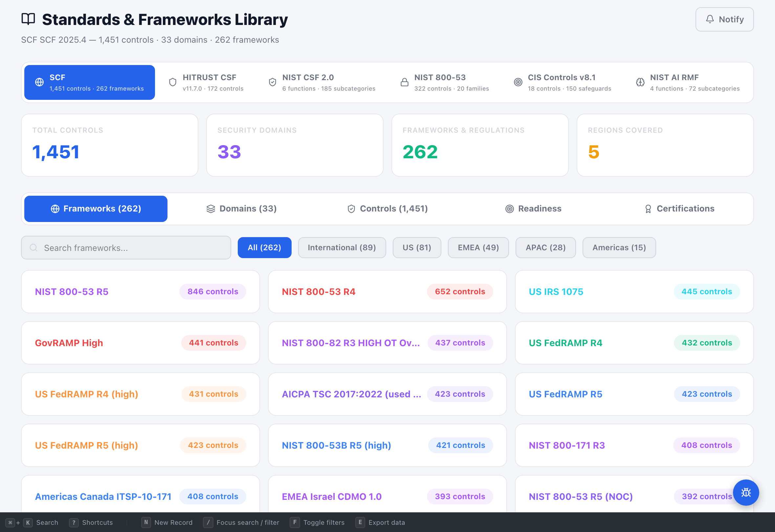Screen dimensions: 775x532
Task: Click the Search frameworks input field
Action: (126, 248)
